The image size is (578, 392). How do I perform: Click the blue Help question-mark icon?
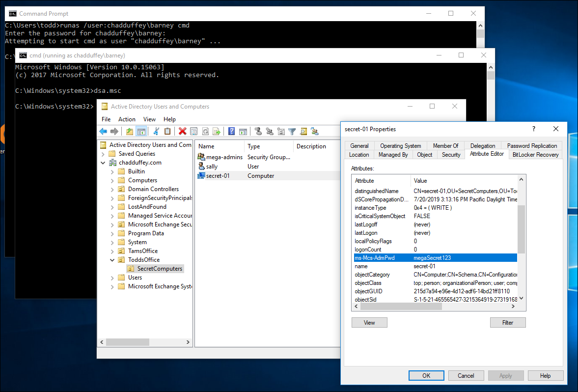[x=231, y=131]
